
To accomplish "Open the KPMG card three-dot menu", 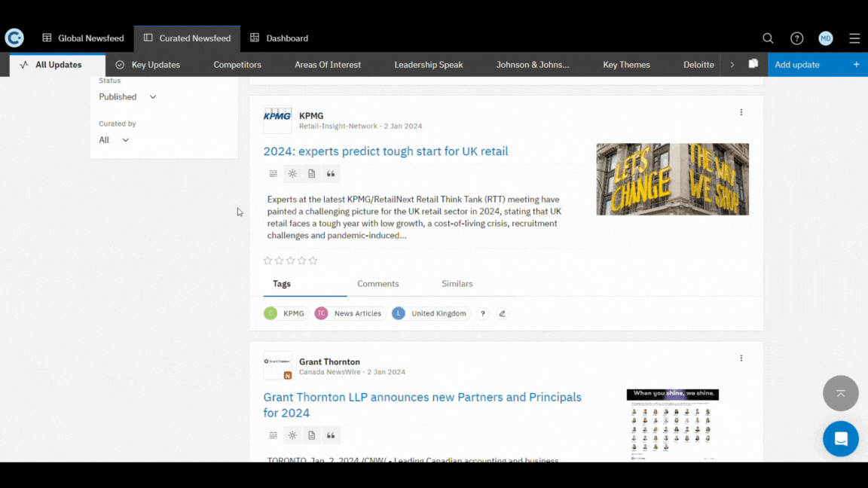I will coord(741,112).
